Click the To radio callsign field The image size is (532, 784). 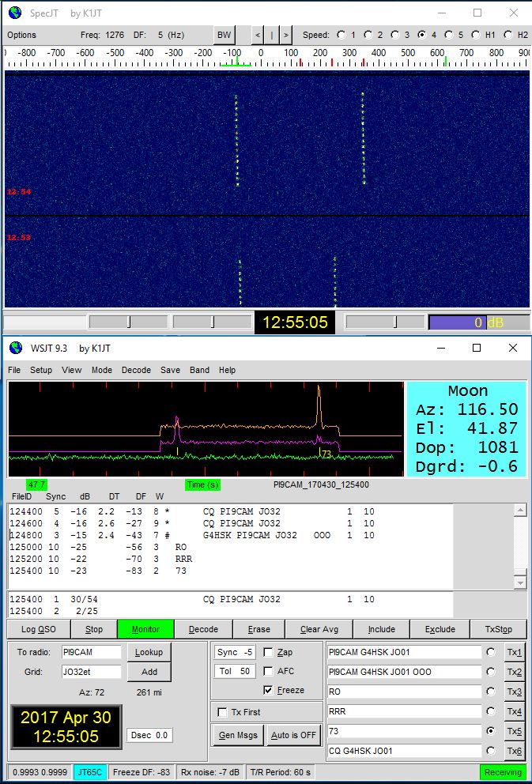pos(91,652)
